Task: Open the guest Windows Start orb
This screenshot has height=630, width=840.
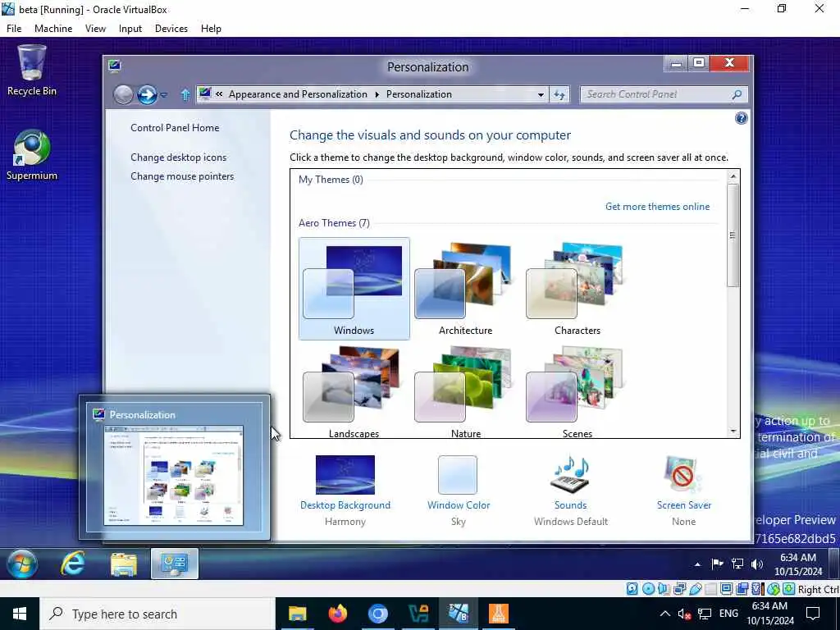Action: pyautogui.click(x=22, y=564)
